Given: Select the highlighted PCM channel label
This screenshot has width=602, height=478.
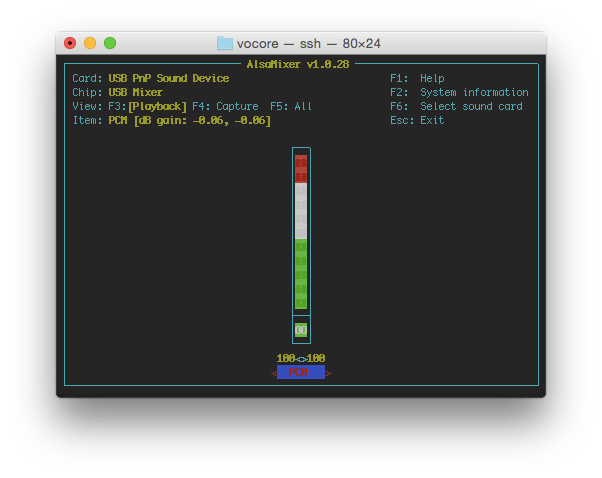Looking at the screenshot, I should point(301,373).
